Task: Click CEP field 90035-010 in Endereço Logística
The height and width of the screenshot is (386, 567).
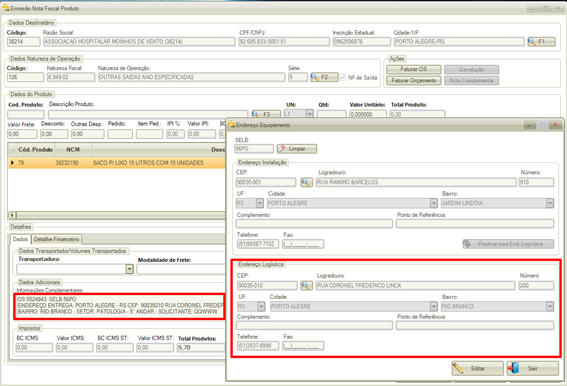Action: (267, 286)
